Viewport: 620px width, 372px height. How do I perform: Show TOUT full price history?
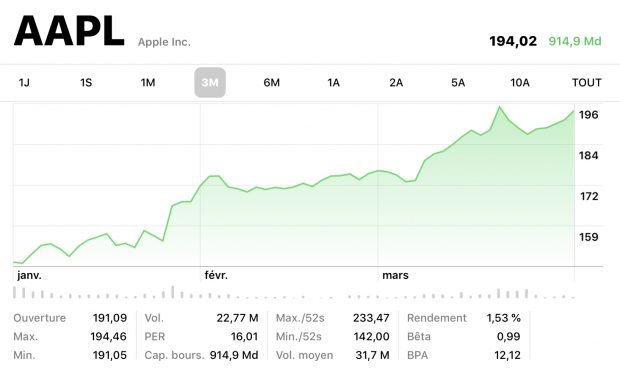pyautogui.click(x=586, y=83)
